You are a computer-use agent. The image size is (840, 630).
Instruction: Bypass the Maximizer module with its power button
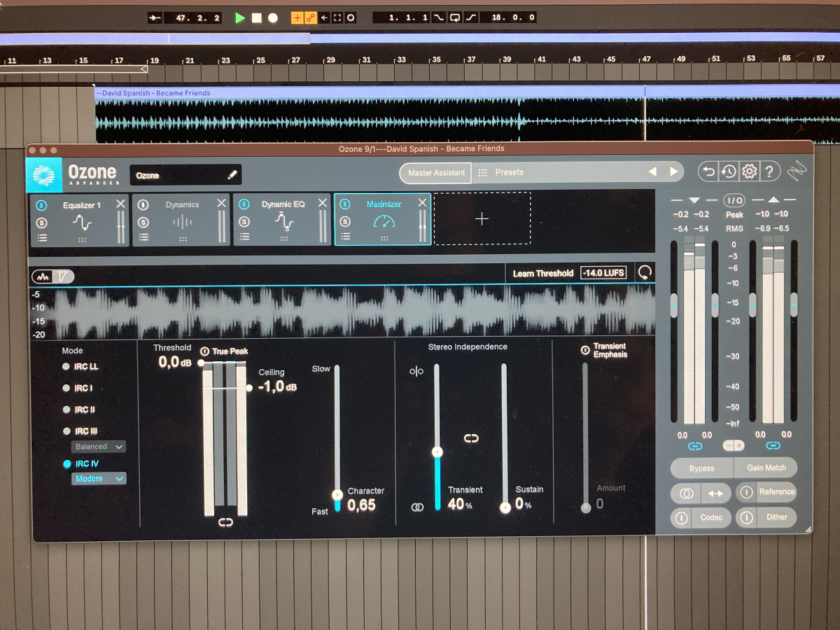tap(344, 204)
